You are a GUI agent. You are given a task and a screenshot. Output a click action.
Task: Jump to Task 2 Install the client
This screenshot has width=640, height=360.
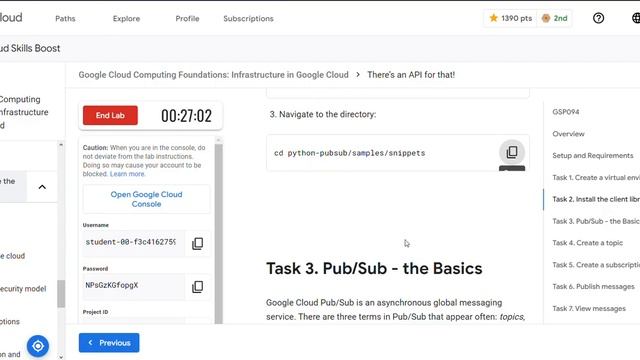click(x=596, y=199)
